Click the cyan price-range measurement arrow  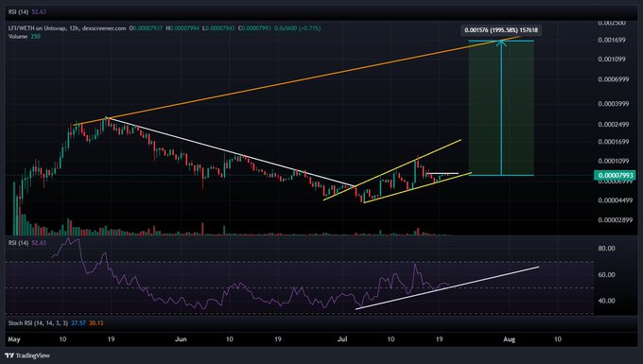tap(501, 108)
